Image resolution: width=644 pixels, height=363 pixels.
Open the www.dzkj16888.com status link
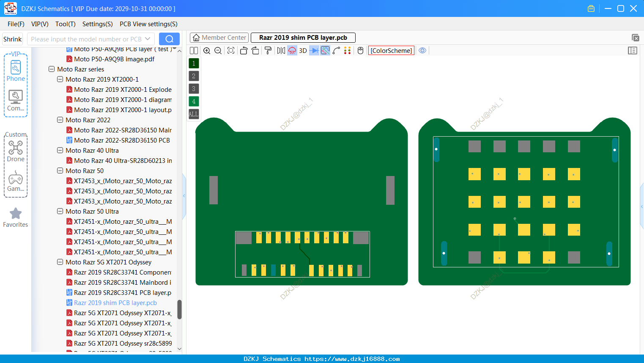point(352,359)
